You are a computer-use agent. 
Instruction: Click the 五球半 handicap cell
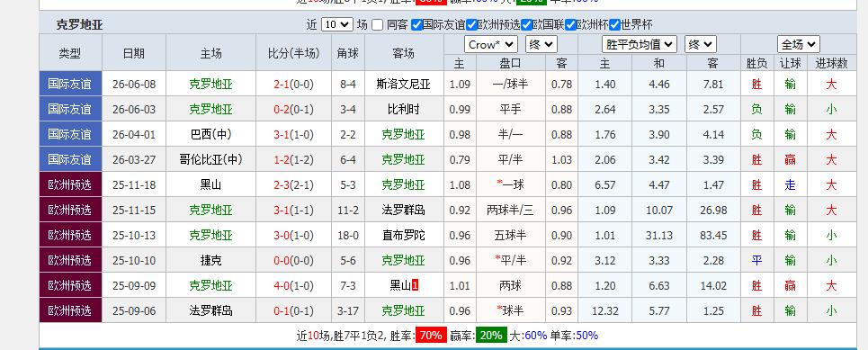click(510, 236)
